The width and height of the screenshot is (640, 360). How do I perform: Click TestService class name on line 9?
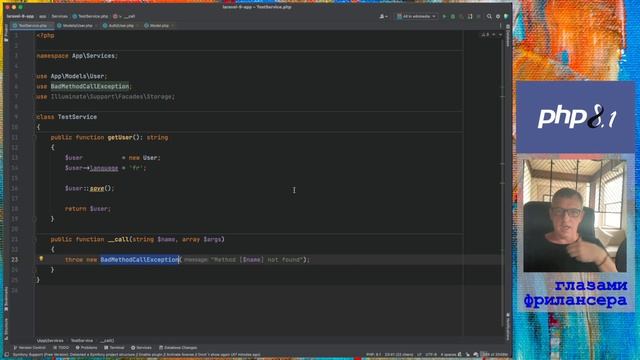(x=77, y=117)
